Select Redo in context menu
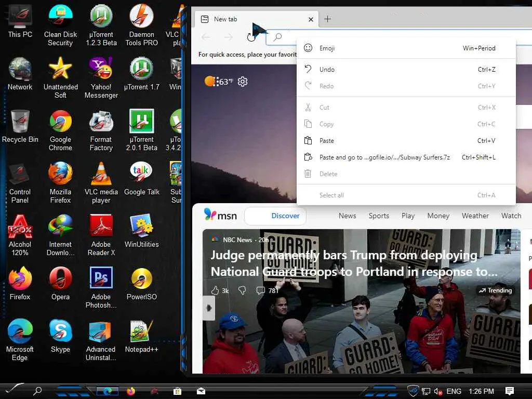Screen dimensions: 532x399 406,86
